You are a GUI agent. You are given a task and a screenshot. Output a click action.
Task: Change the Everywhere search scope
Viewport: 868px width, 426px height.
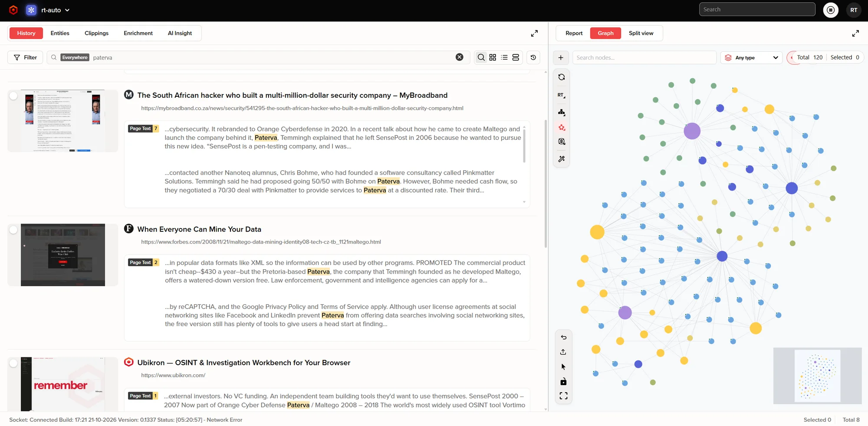click(75, 57)
